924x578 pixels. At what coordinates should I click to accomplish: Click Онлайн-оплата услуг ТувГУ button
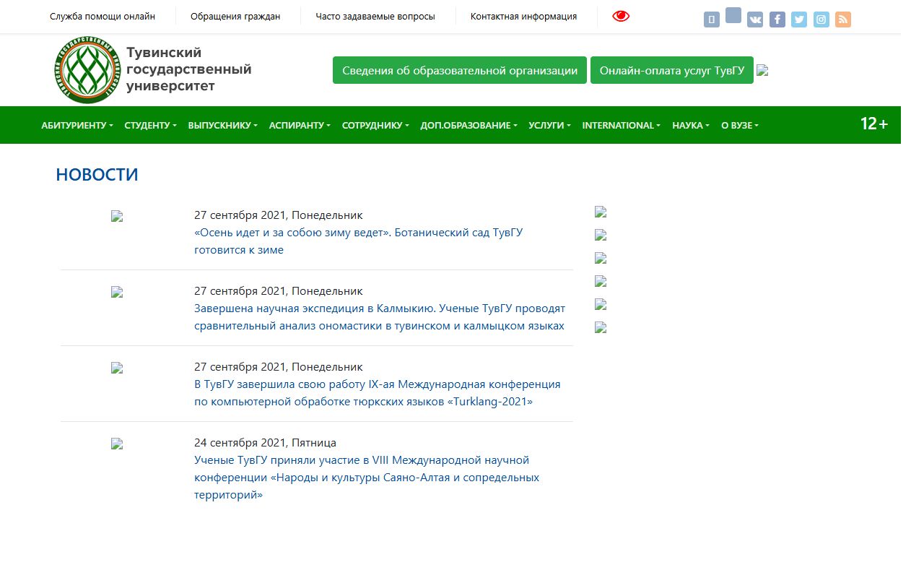[672, 70]
